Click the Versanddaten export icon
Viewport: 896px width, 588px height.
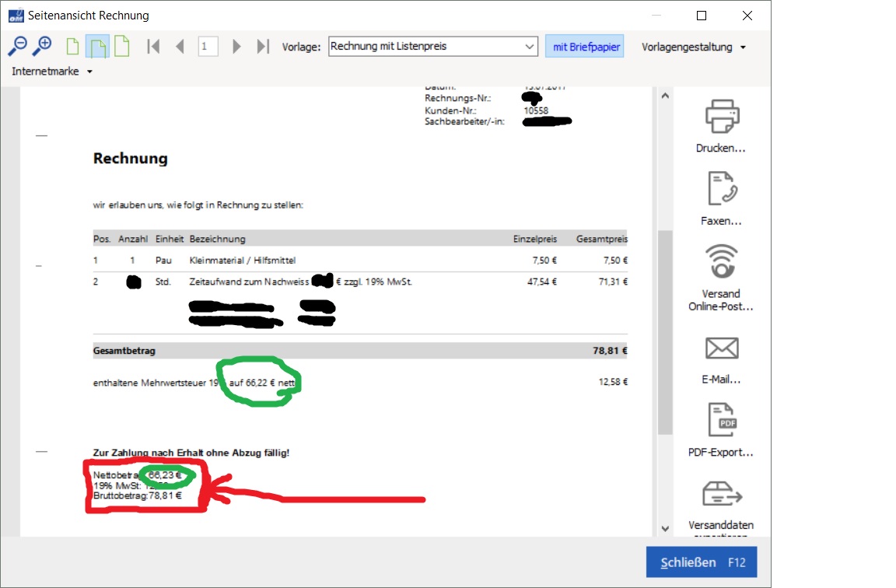(x=722, y=494)
